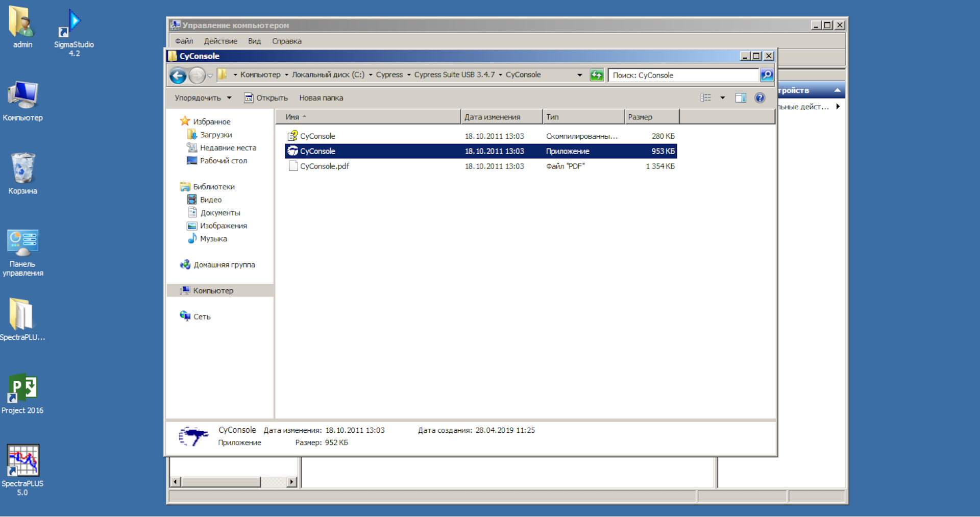Image resolution: width=980 pixels, height=517 pixels.
Task: Toggle the preview pane icon
Action: 741,97
